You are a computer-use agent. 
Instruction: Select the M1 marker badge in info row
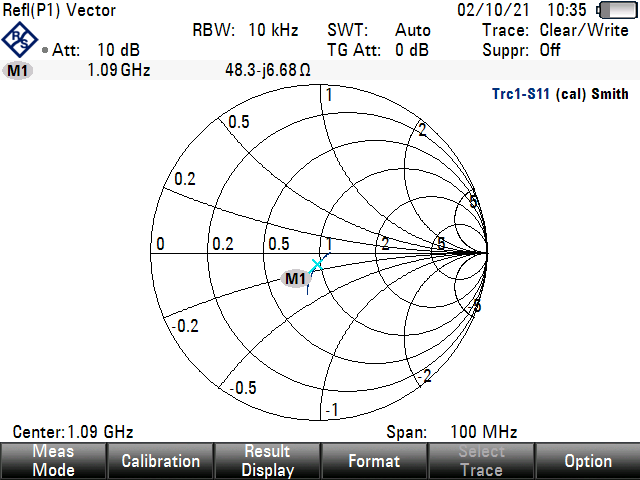[x=18, y=71]
